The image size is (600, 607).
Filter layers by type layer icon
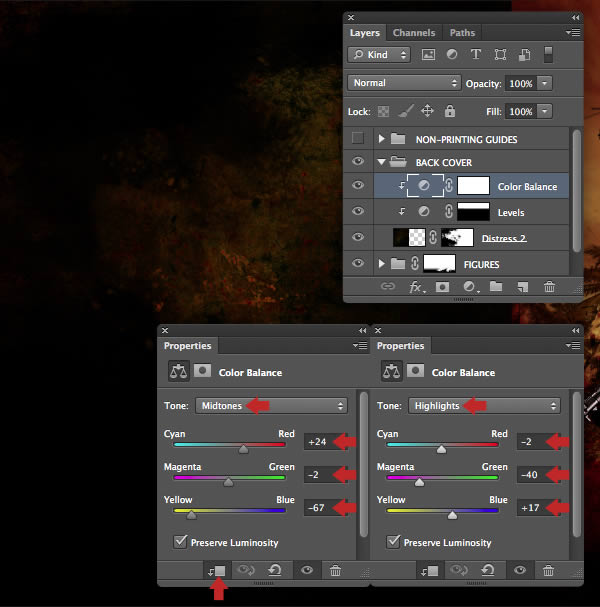pos(476,55)
